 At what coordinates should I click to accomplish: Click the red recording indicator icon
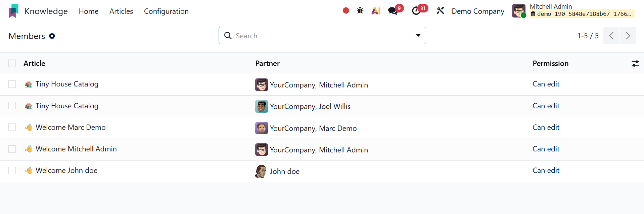pyautogui.click(x=346, y=11)
